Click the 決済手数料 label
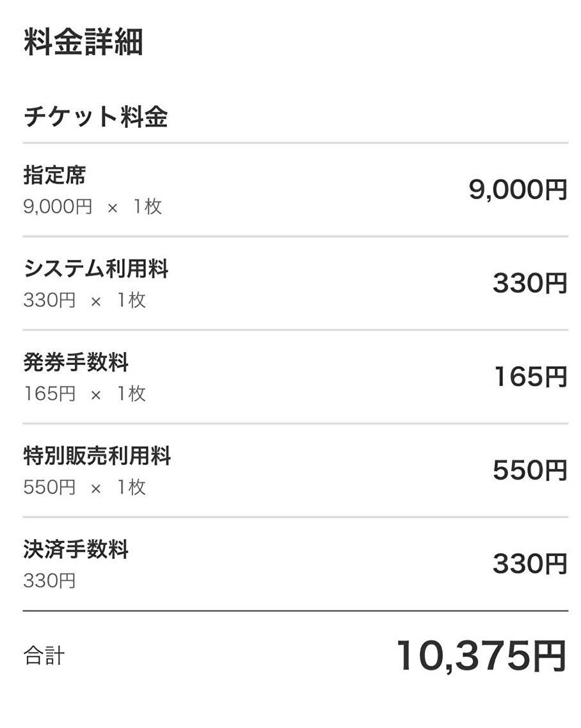Image resolution: width=581 pixels, height=728 pixels. click(76, 549)
